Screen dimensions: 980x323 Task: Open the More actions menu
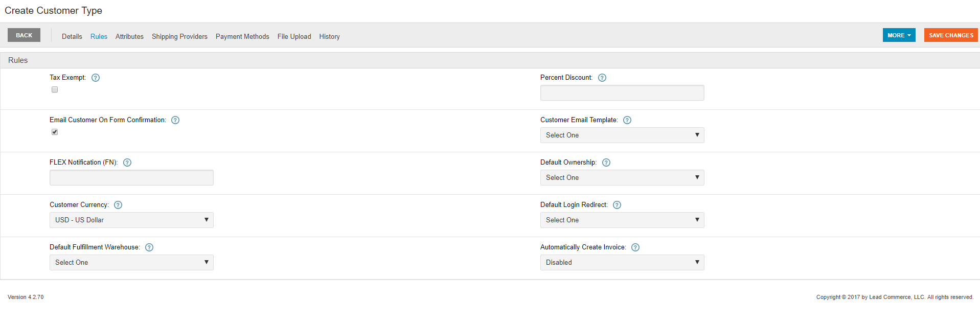coord(899,35)
